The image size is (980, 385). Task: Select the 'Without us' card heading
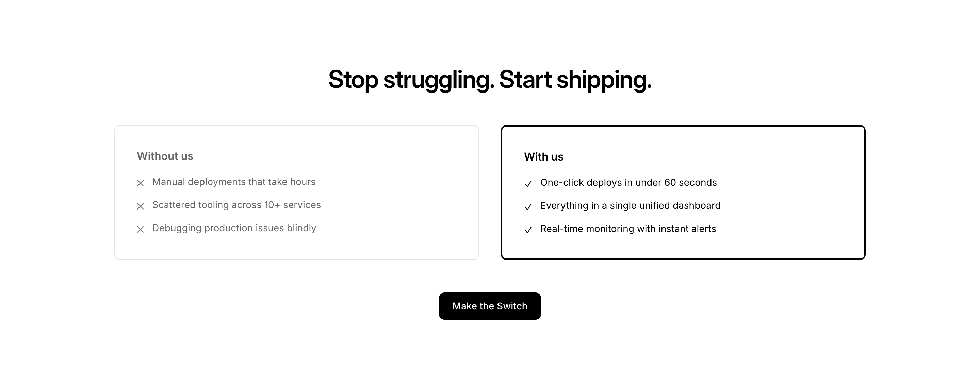pos(165,156)
